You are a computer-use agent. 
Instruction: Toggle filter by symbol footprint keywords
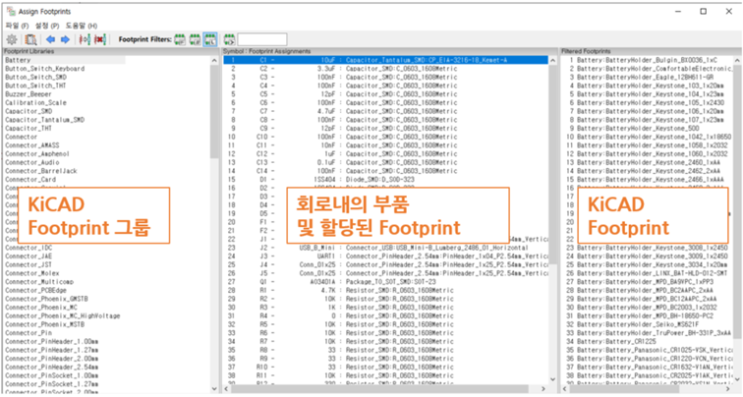click(180, 40)
